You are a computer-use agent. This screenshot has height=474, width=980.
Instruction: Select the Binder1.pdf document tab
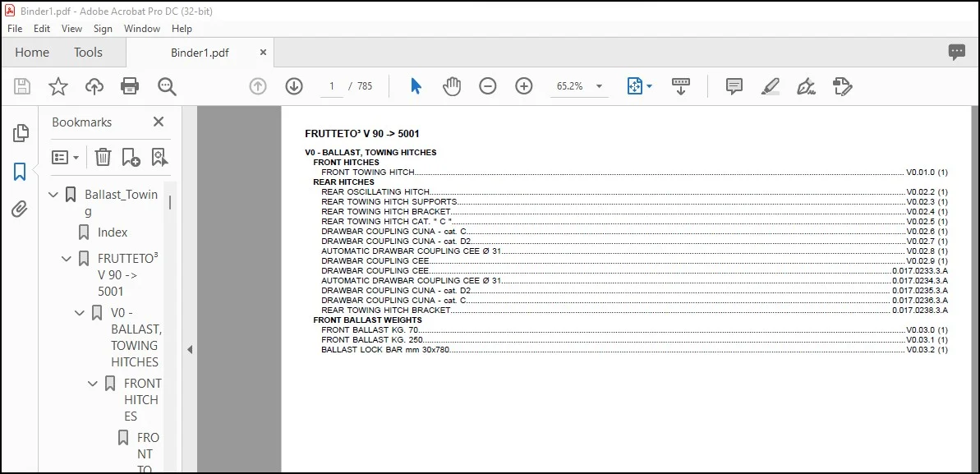tap(200, 53)
